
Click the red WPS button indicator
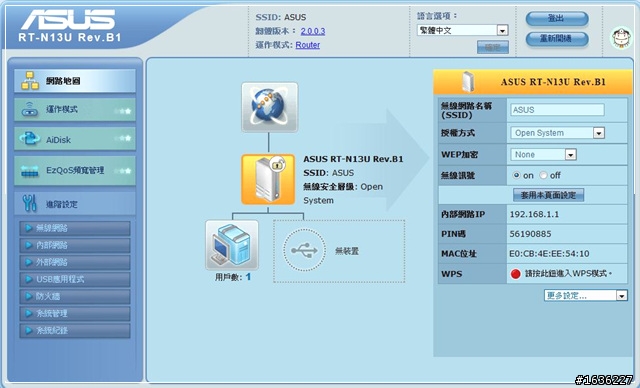[516, 274]
